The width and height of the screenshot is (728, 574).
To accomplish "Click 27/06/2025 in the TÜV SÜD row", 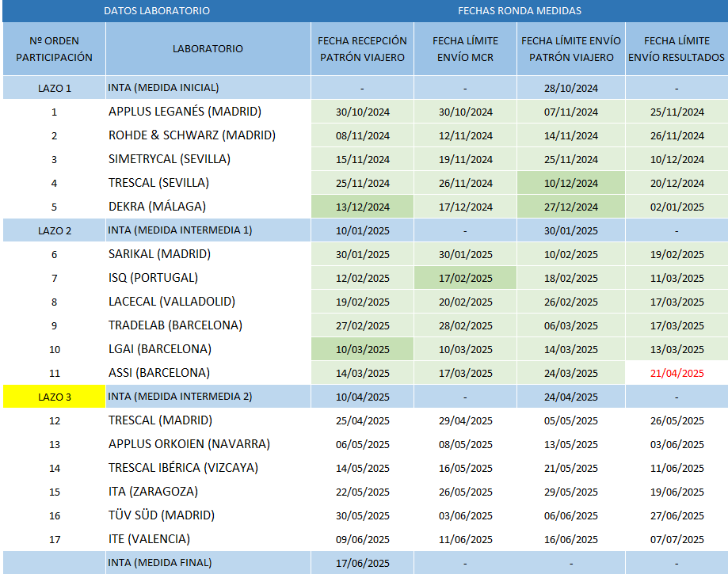I will pos(677,515).
